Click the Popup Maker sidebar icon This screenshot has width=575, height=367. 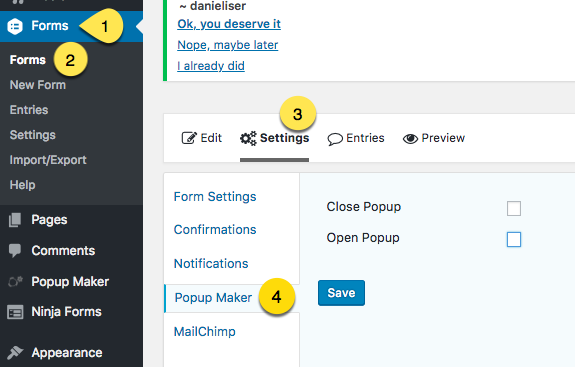(15, 282)
